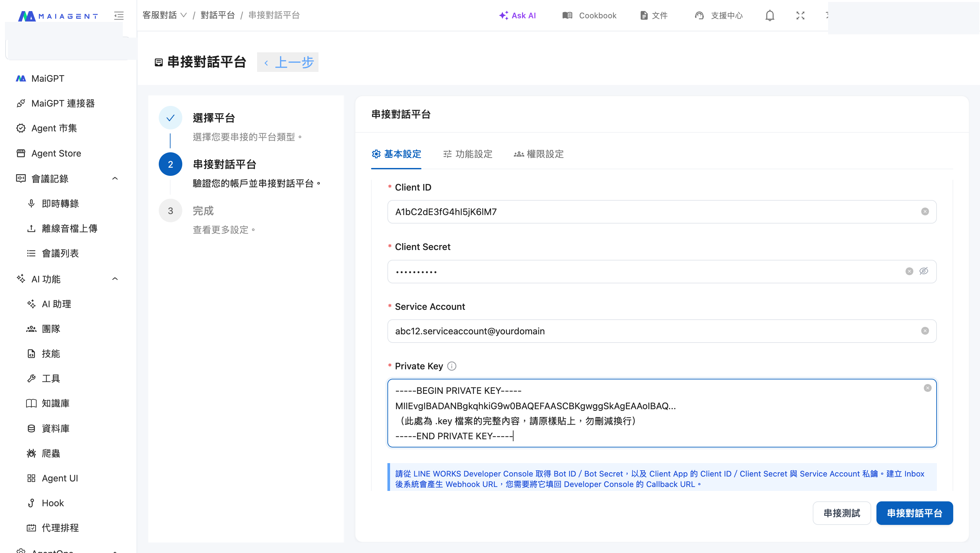Open the 客服對話 breadcrumb dropdown
980x553 pixels.
point(164,15)
